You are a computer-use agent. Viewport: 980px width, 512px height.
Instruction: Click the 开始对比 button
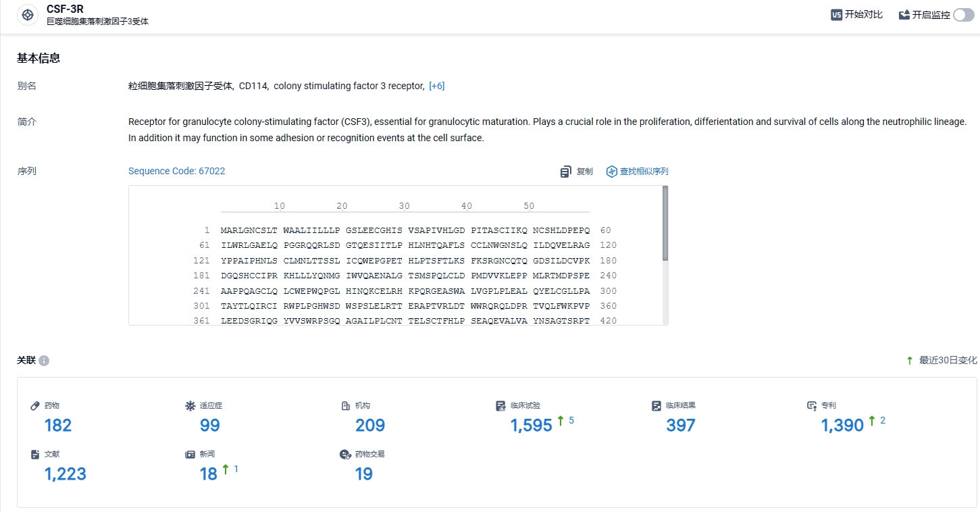point(856,15)
